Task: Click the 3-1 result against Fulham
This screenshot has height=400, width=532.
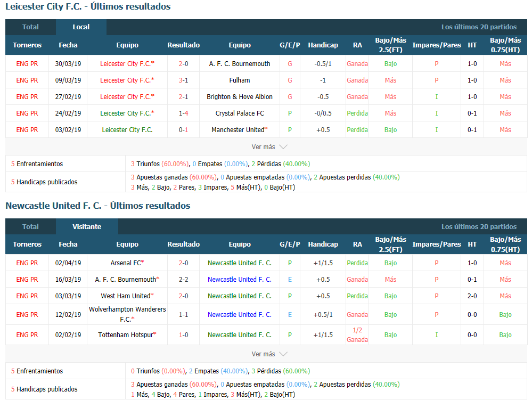Action: click(x=184, y=80)
